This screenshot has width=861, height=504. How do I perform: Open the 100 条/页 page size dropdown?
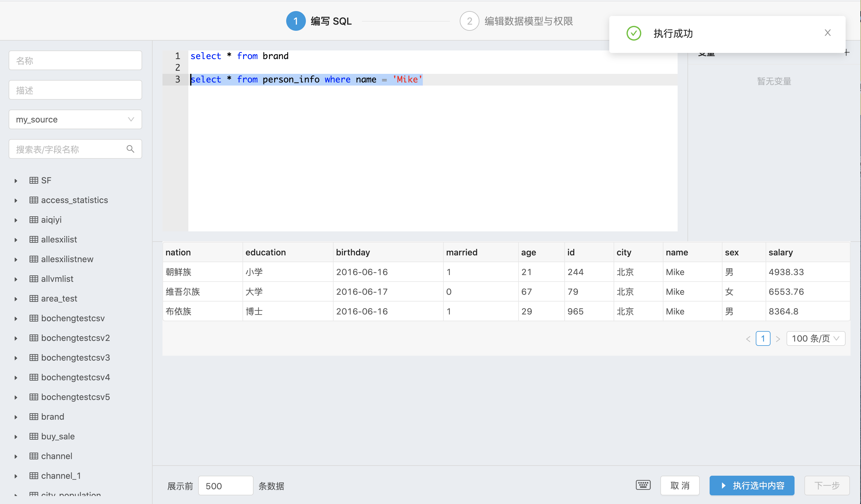tap(815, 339)
